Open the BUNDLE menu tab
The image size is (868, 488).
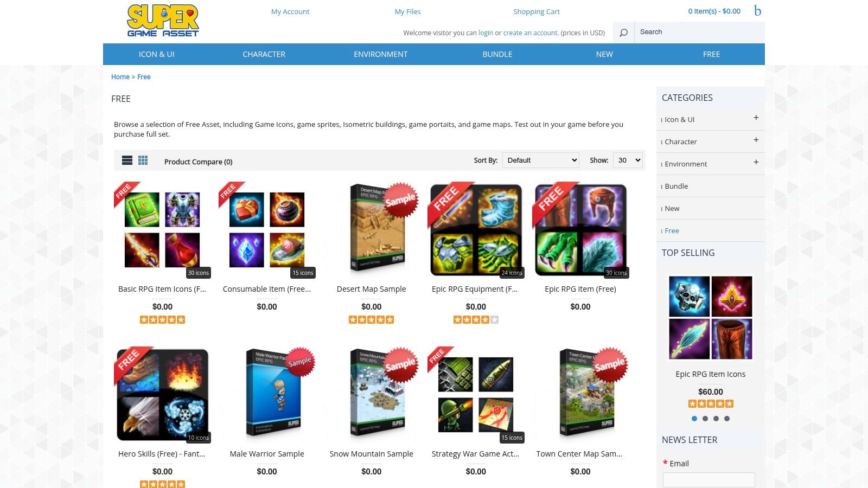click(x=497, y=54)
